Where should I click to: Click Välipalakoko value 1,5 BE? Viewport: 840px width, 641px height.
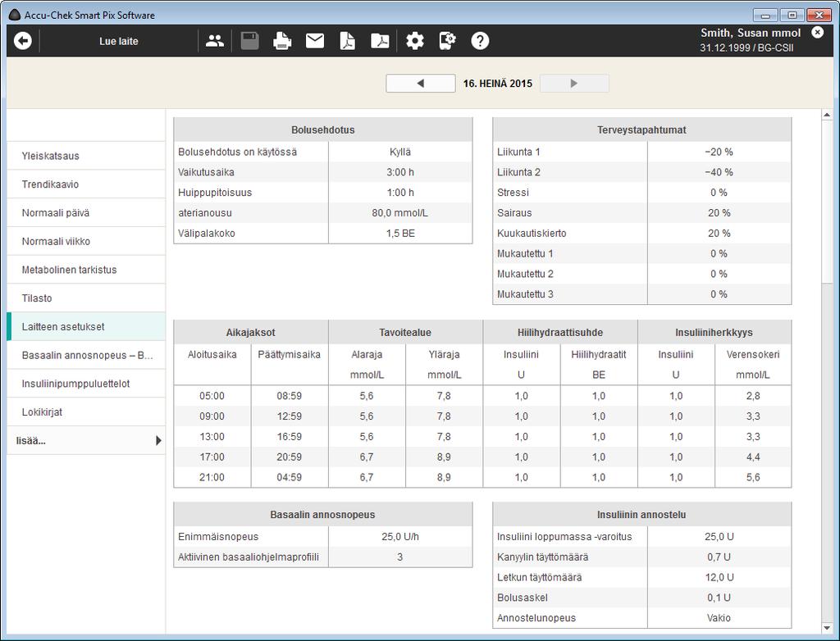[x=400, y=233]
